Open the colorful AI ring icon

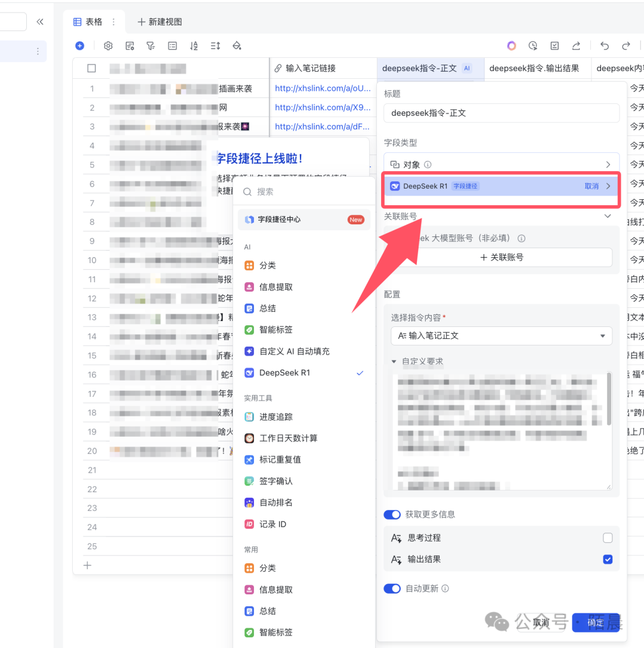pos(512,46)
